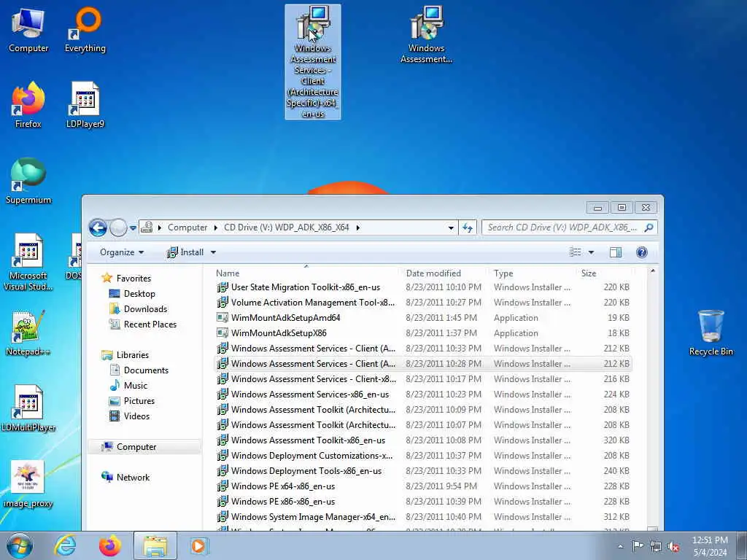Sort by the Name column header

(305, 273)
